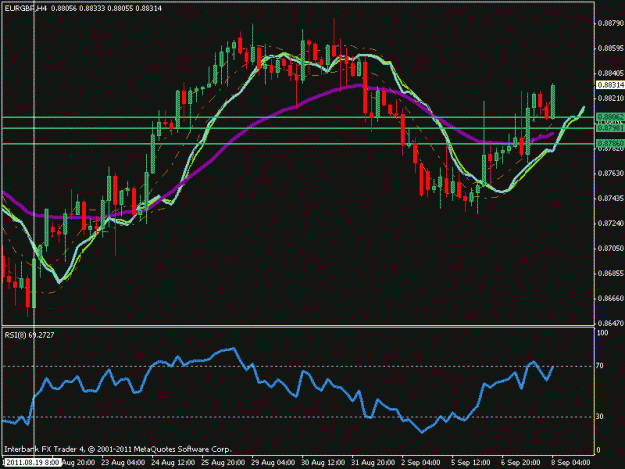625x469 pixels.
Task: Click the 25 Aug 20:00 time axis label
Action: pos(223,463)
